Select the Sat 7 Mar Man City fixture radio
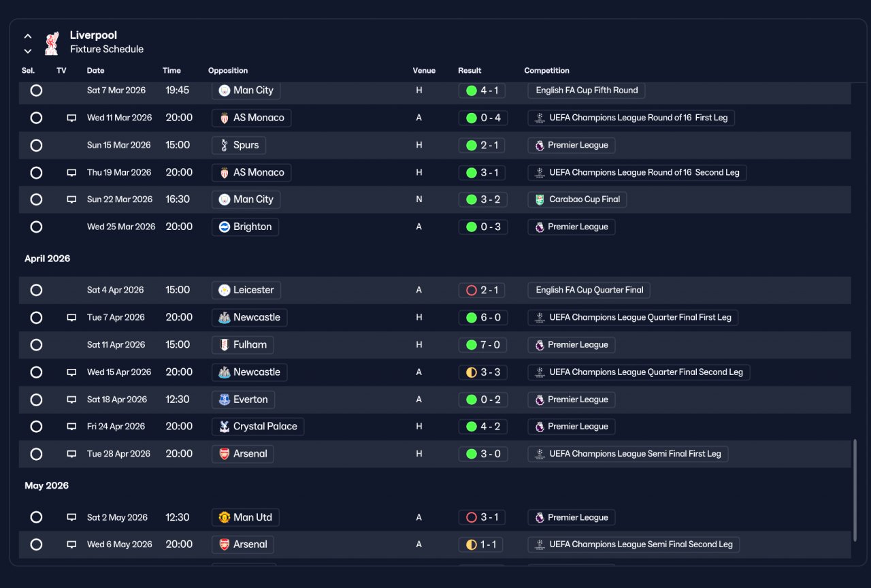This screenshot has width=871, height=588. (x=36, y=90)
